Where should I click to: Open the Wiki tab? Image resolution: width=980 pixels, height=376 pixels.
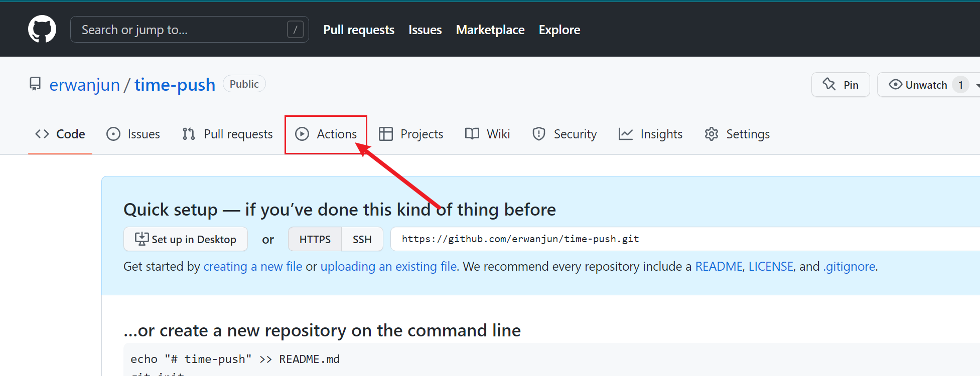pos(487,134)
